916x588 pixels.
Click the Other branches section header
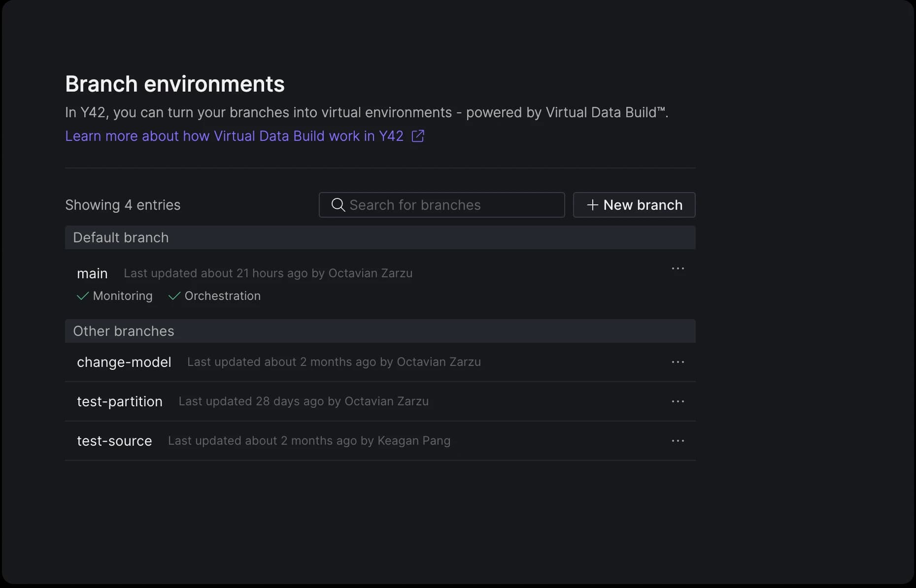tap(380, 331)
